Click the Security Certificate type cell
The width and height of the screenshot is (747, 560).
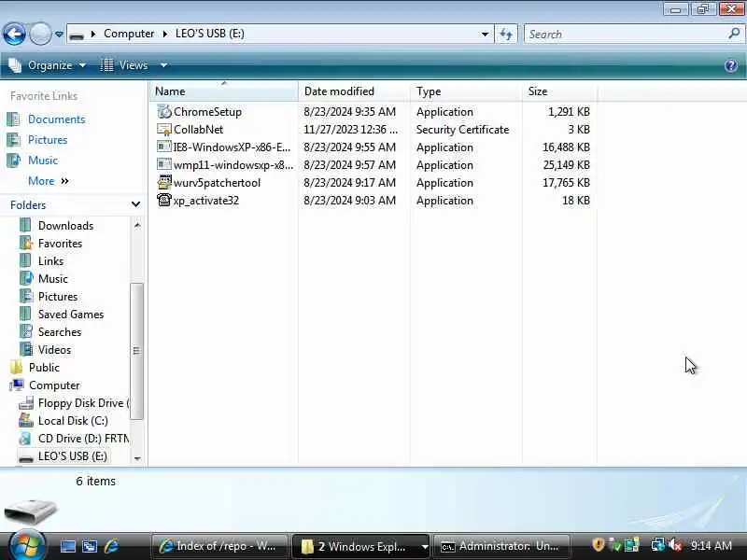pos(462,130)
